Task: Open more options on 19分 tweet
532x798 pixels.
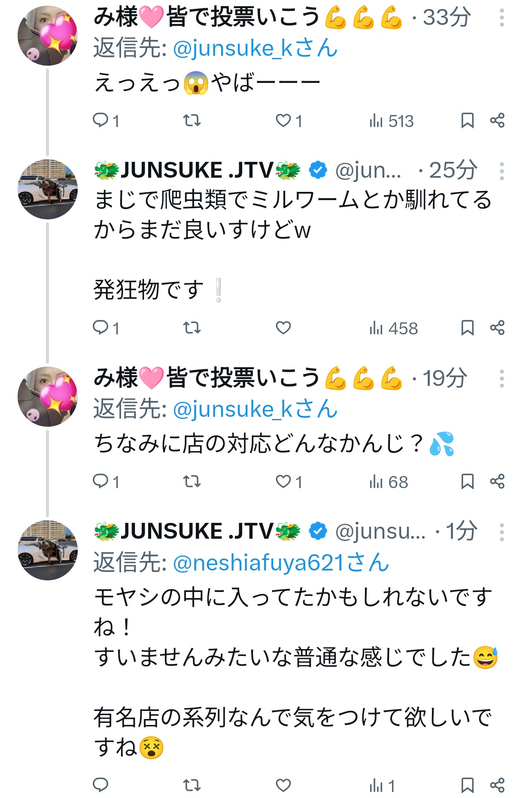Action: click(502, 379)
